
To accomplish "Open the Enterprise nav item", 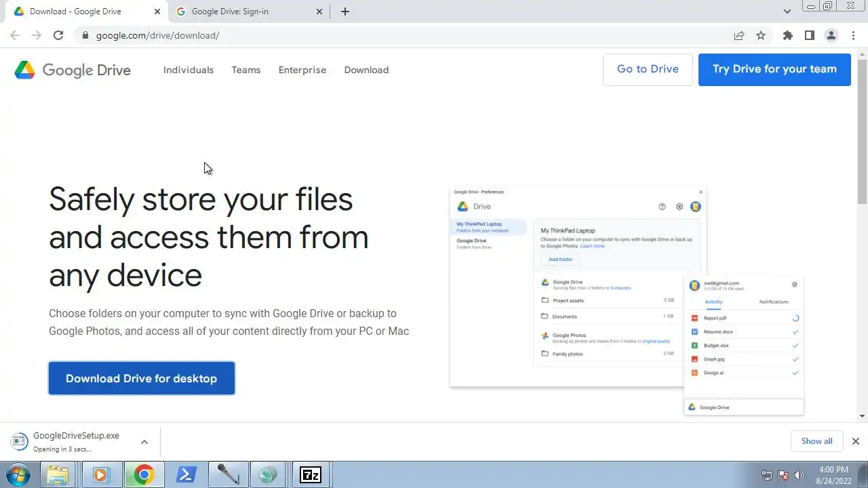I will pyautogui.click(x=302, y=70).
